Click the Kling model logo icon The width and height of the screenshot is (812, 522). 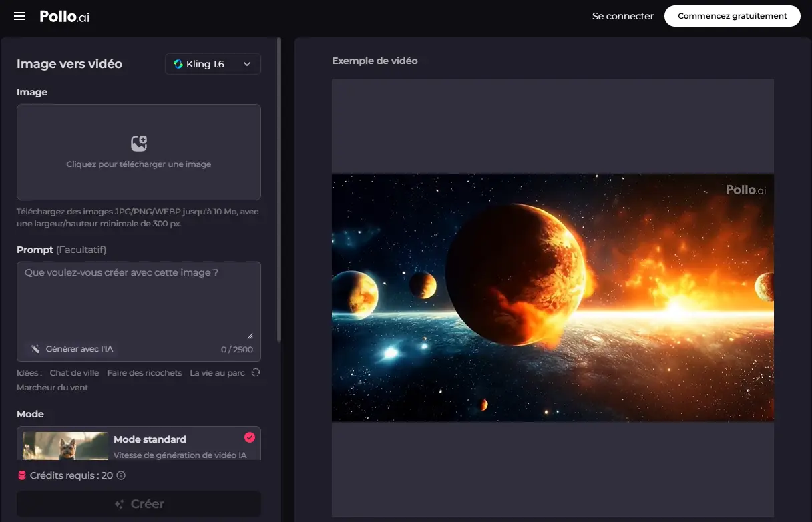pyautogui.click(x=178, y=64)
